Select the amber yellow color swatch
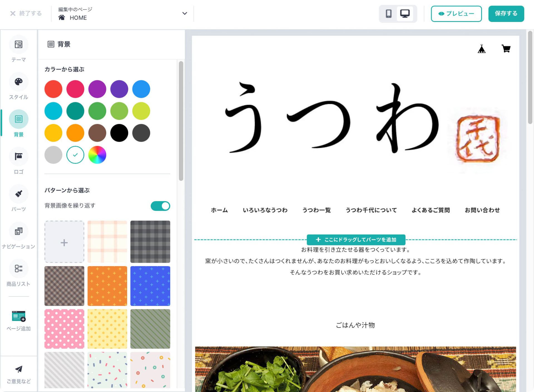The image size is (534, 392). [x=53, y=133]
